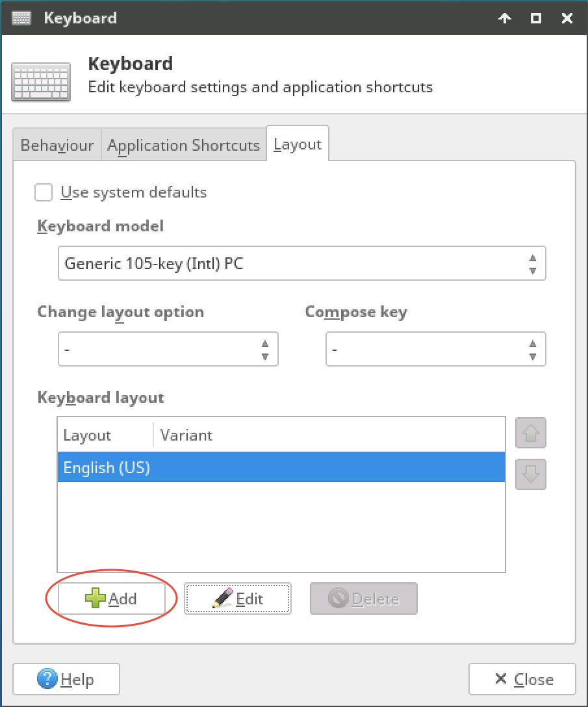
Task: Open the Application Shortcuts tab
Action: coord(183,145)
